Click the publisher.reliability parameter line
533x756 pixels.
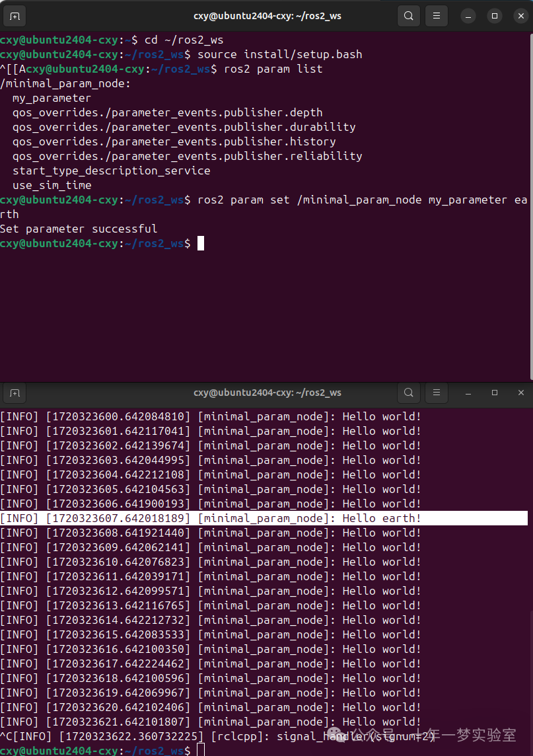coord(188,156)
